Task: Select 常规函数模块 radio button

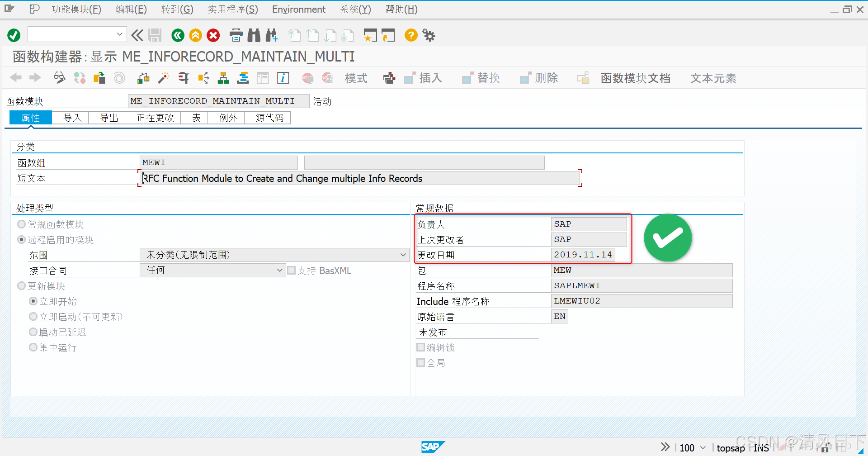Action: coord(21,224)
